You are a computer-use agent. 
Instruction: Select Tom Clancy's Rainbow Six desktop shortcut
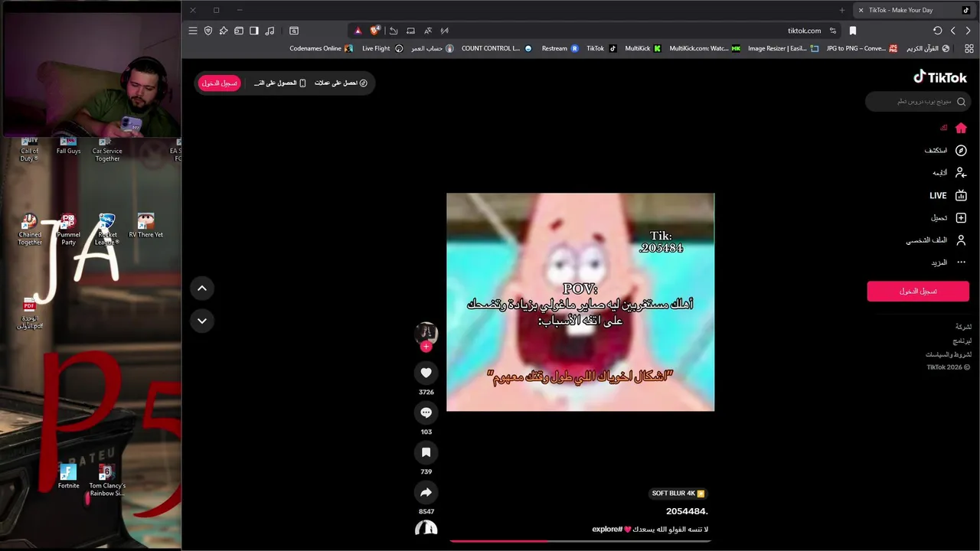pyautogui.click(x=107, y=481)
